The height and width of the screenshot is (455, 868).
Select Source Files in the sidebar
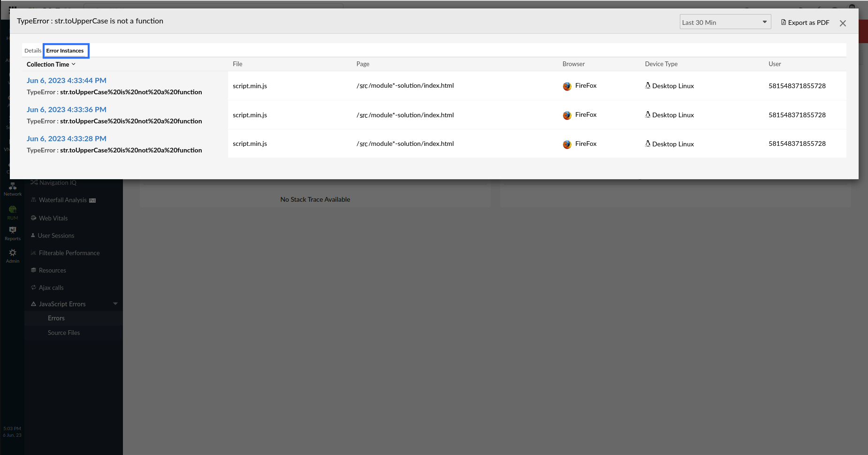pos(63,333)
